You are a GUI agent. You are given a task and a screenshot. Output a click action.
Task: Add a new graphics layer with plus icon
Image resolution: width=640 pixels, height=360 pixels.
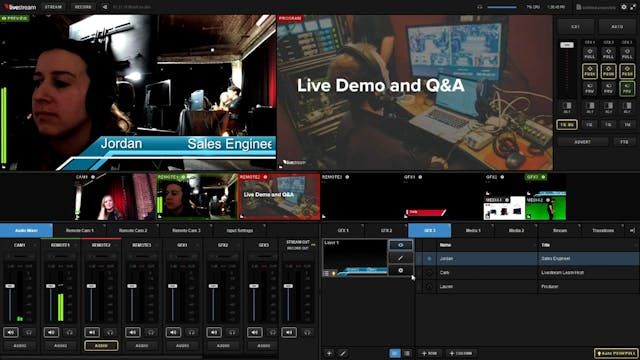point(329,353)
